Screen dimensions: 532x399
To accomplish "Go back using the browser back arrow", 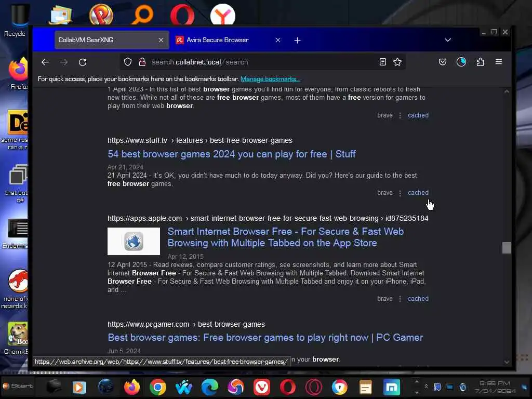I will click(45, 62).
